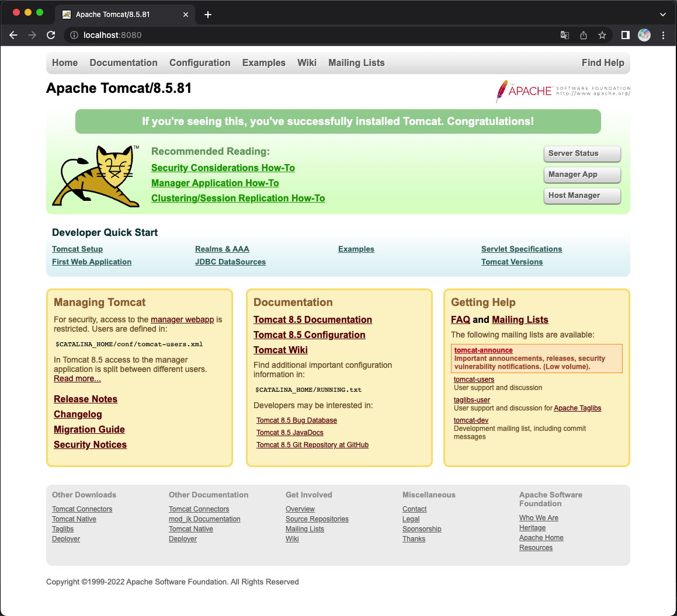
Task: Open the FAQ link in Getting Help
Action: (x=460, y=320)
